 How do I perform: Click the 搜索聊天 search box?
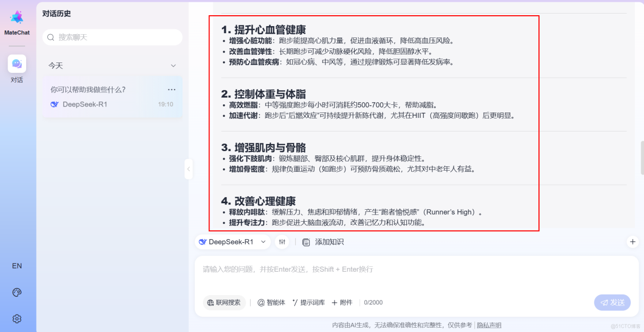pyautogui.click(x=112, y=37)
